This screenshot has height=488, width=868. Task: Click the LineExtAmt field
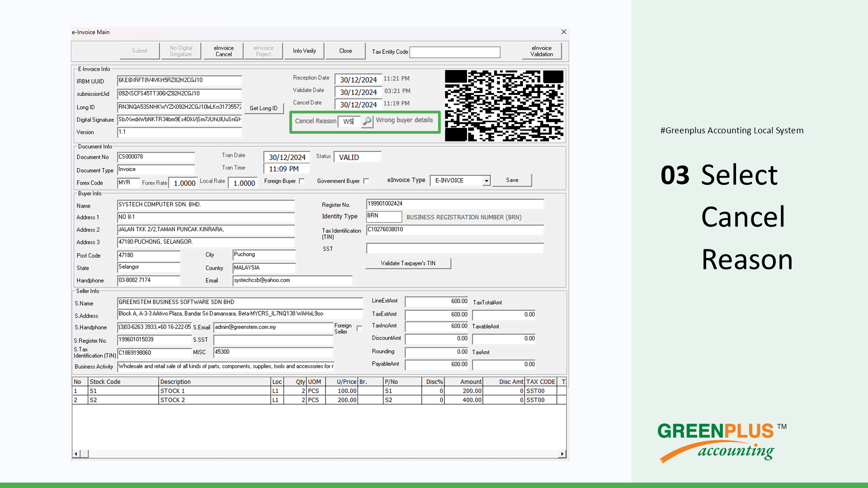tap(437, 301)
